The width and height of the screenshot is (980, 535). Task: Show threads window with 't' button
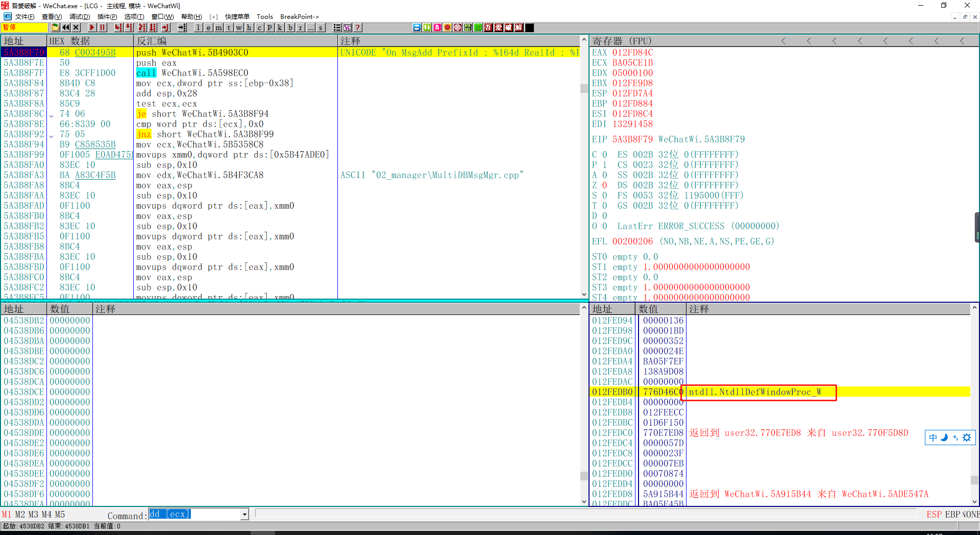click(x=229, y=28)
